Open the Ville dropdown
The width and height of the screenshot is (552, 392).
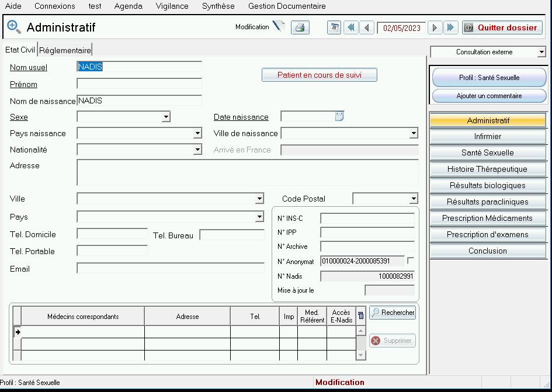[x=259, y=199]
